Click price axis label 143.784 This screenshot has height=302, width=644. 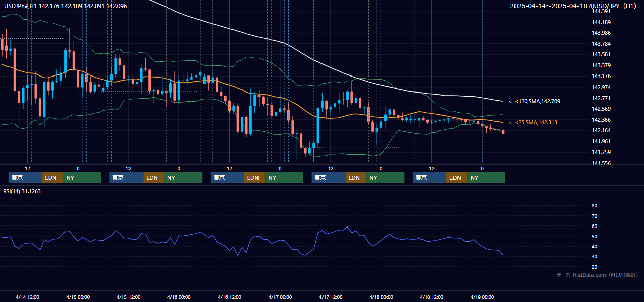click(601, 44)
